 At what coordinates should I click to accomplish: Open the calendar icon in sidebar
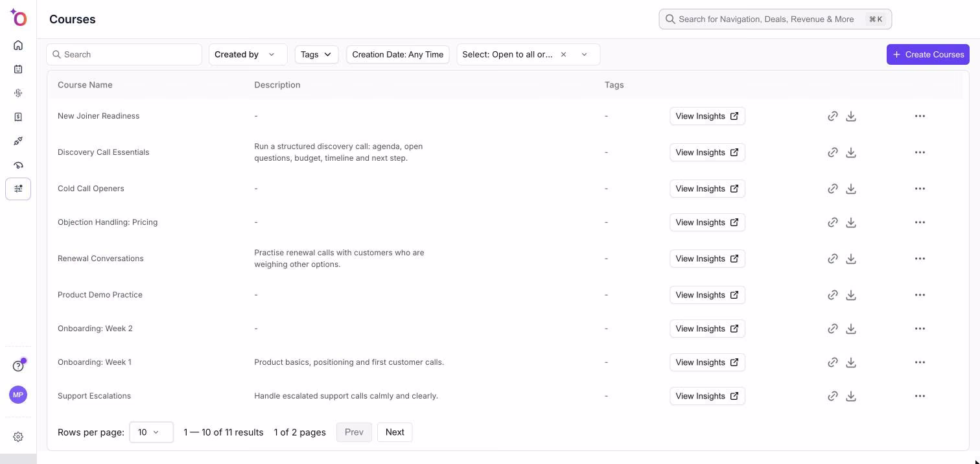coord(18,69)
